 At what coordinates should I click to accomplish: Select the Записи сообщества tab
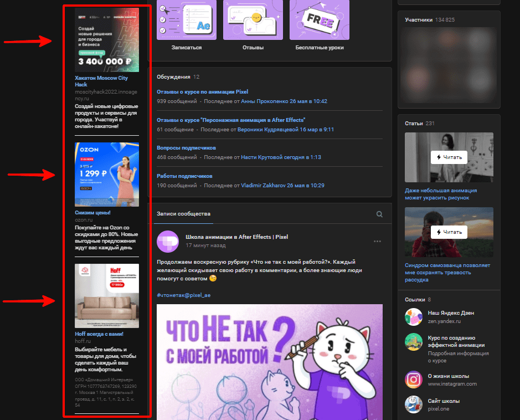tap(183, 214)
